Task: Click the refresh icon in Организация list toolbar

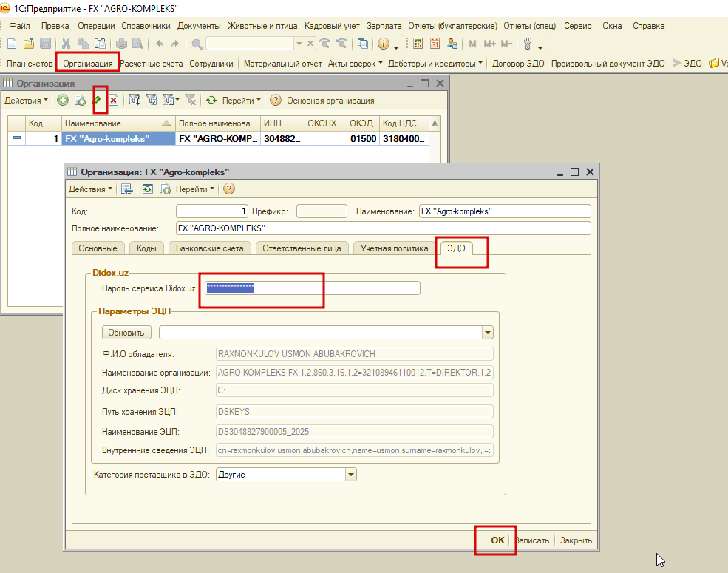Action: [x=211, y=100]
